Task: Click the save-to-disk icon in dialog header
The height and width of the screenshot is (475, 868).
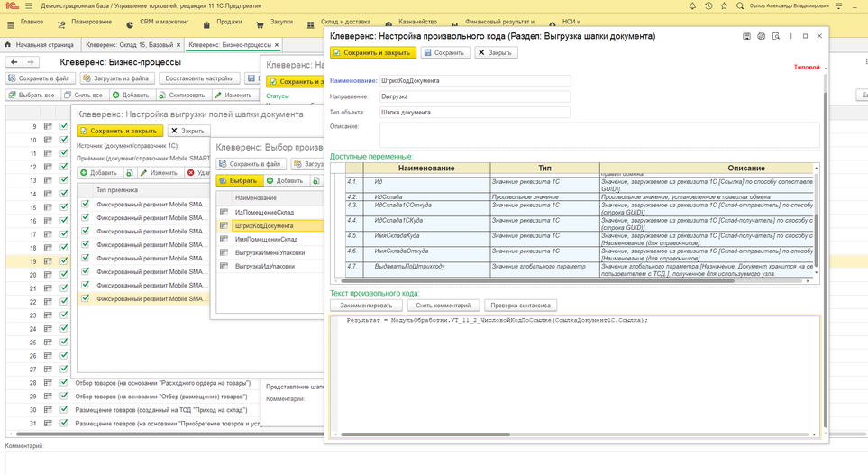Action: 746,36
